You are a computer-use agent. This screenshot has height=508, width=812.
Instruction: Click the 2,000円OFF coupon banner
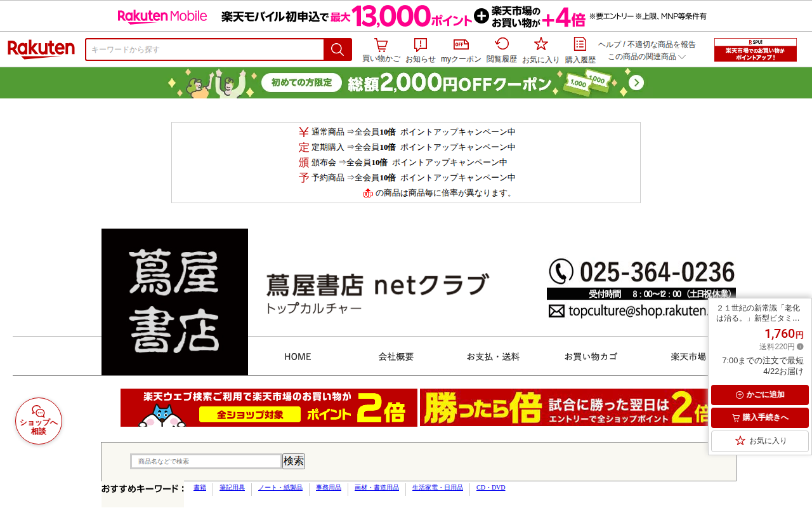[x=406, y=83]
